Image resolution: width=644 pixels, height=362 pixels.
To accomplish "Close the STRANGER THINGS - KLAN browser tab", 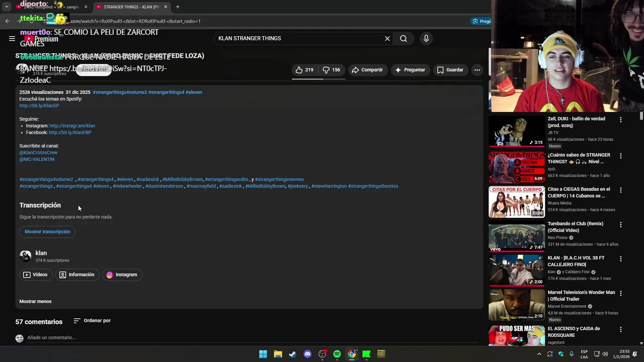I will tap(166, 7).
